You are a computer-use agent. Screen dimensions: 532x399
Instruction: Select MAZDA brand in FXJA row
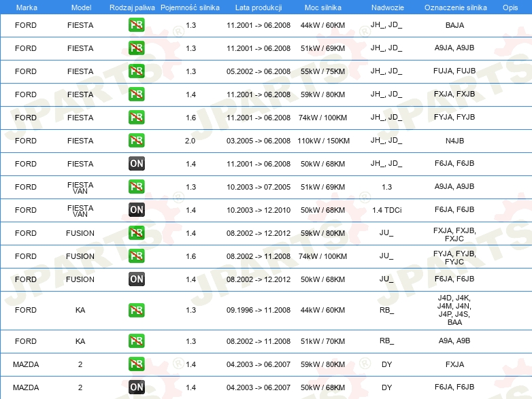pos(26,364)
